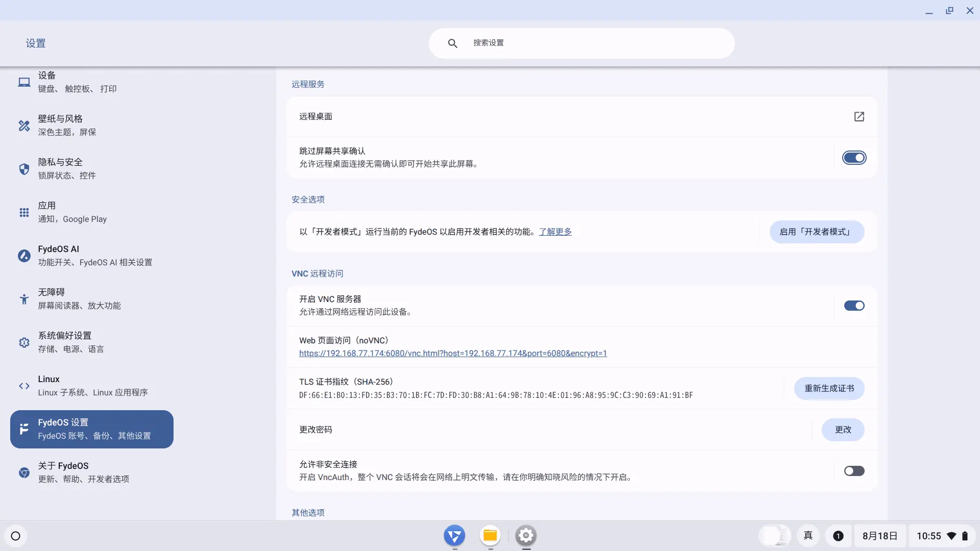The width and height of the screenshot is (980, 551).
Task: Click the Settings gear on shelf
Action: tap(526, 536)
